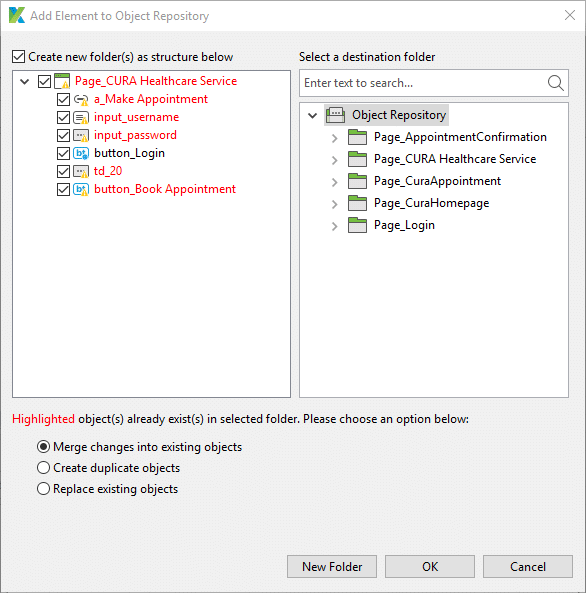This screenshot has width=586, height=593.
Task: Select Object Repository as destination
Action: pos(399,115)
